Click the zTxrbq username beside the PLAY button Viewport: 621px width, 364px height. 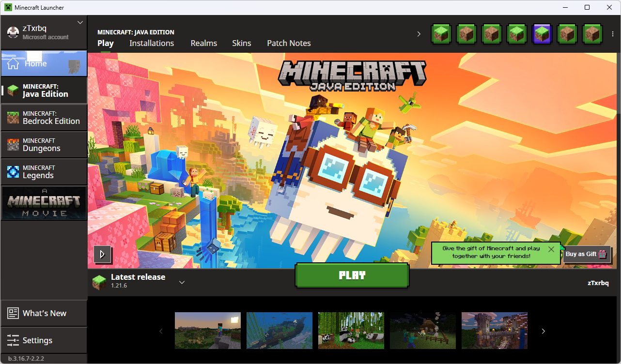click(598, 283)
